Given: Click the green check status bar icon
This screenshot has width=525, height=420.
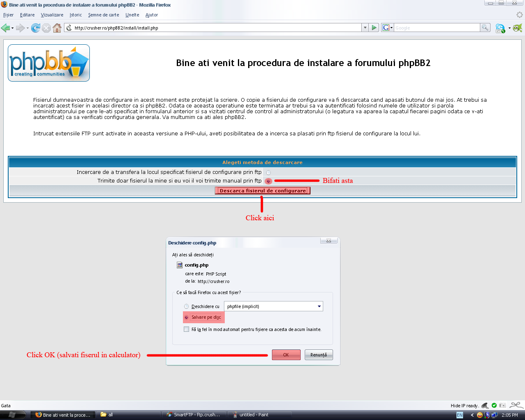Looking at the screenshot, I should coord(494,405).
